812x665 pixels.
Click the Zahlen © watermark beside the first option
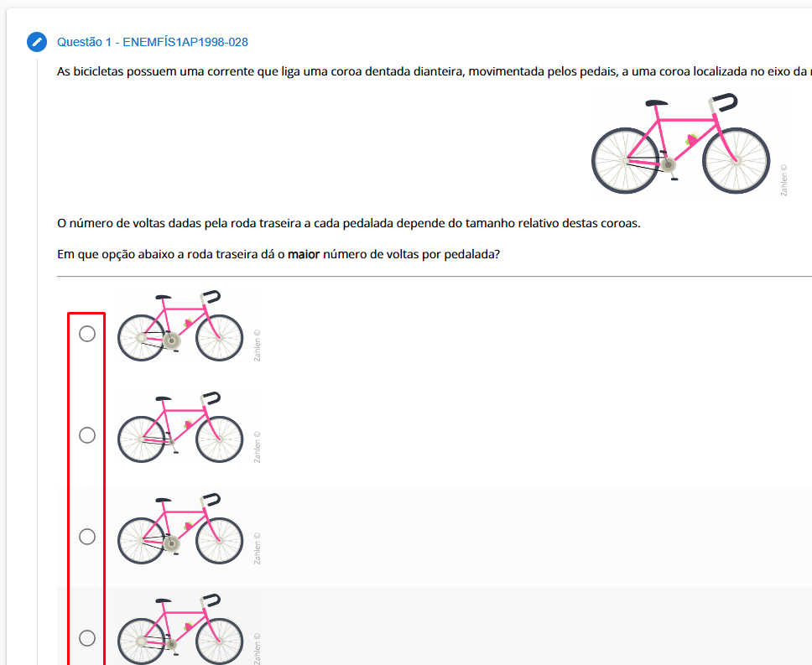pos(258,344)
